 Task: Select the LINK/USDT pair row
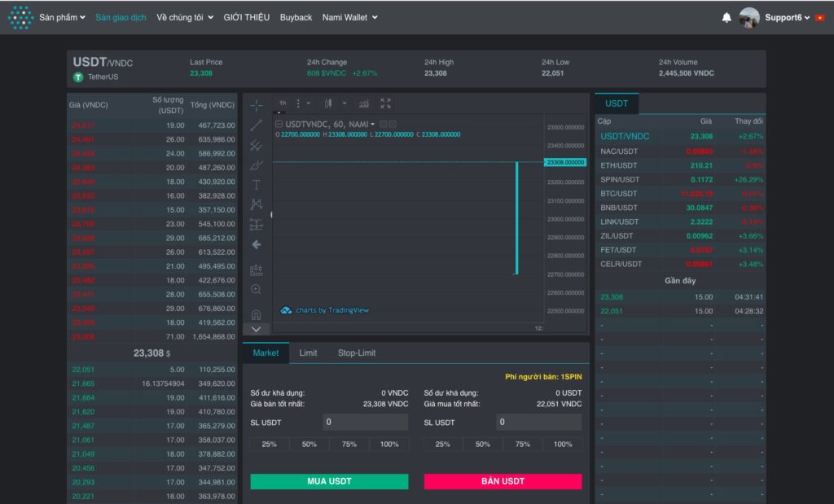[x=680, y=221]
